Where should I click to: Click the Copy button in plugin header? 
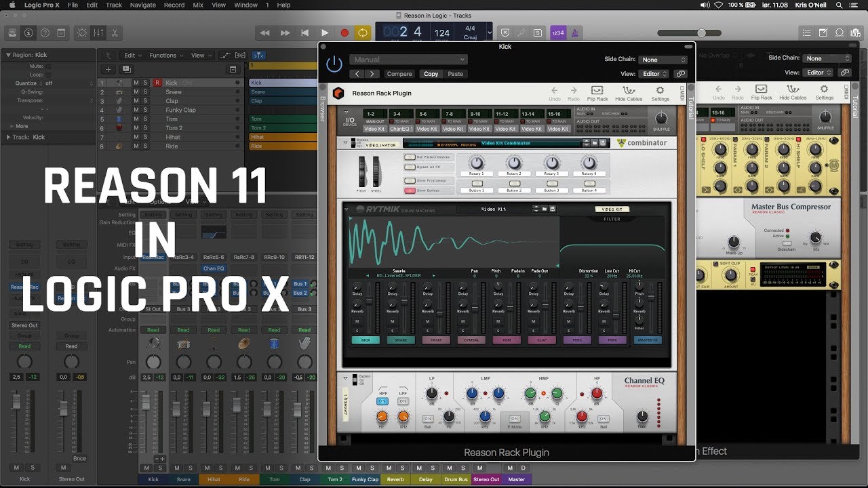pyautogui.click(x=431, y=74)
